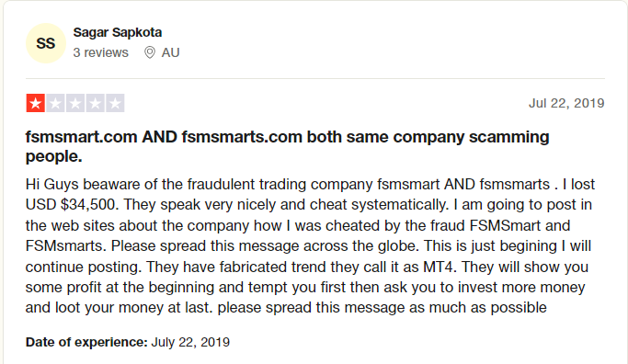Click the first red star
The height and width of the screenshot is (364, 628).
pos(35,103)
